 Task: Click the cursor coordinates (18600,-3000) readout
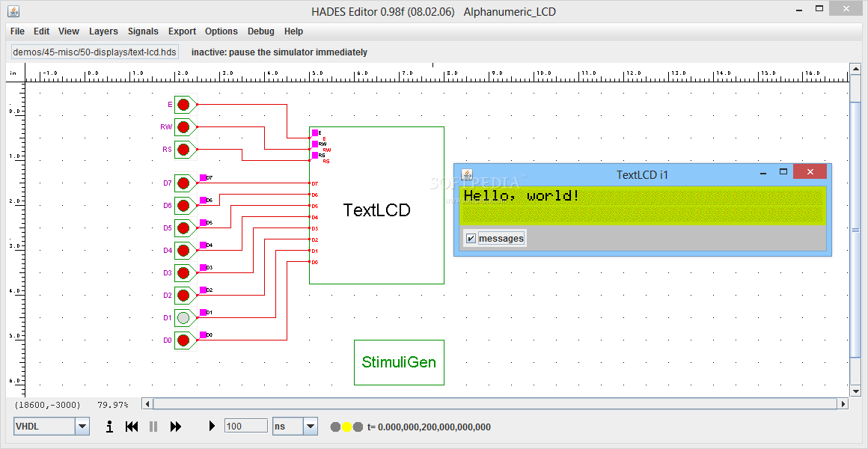click(x=48, y=405)
